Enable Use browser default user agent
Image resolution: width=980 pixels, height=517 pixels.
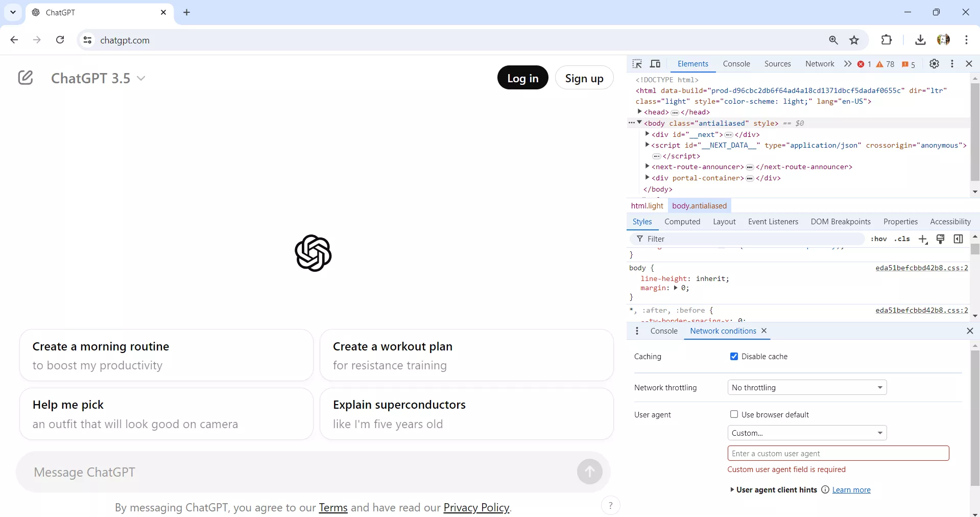pos(734,414)
